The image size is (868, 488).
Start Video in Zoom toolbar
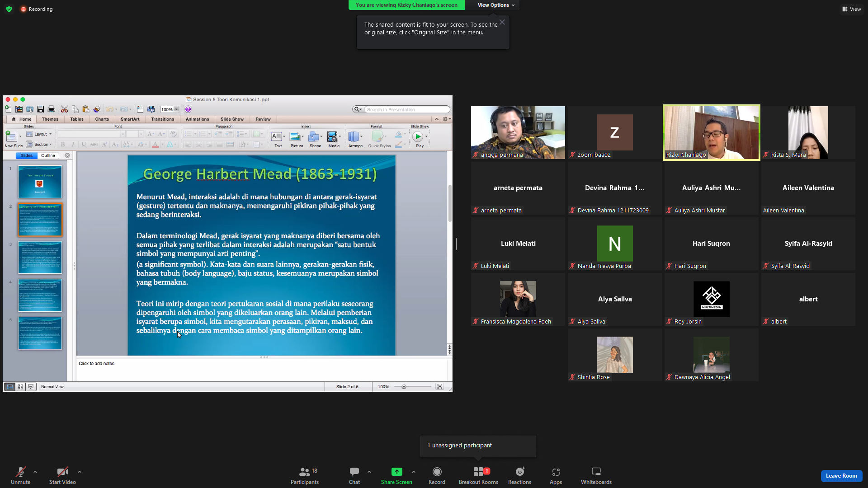(62, 475)
